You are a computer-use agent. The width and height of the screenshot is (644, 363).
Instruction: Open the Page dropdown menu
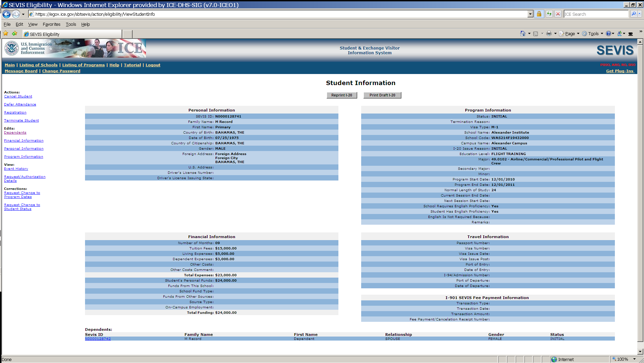569,33
